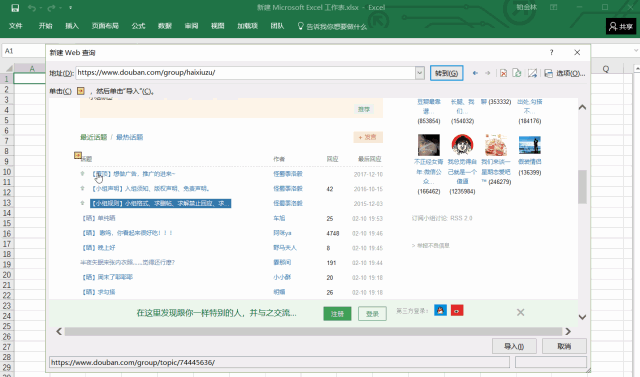
Task: Click the 导入 import button
Action: [x=513, y=346]
